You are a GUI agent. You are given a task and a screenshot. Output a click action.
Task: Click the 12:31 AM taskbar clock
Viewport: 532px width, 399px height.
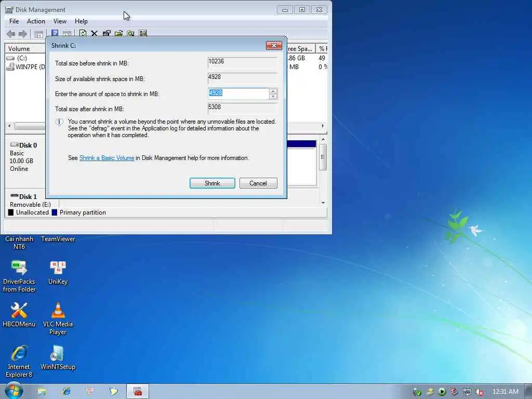pos(505,392)
